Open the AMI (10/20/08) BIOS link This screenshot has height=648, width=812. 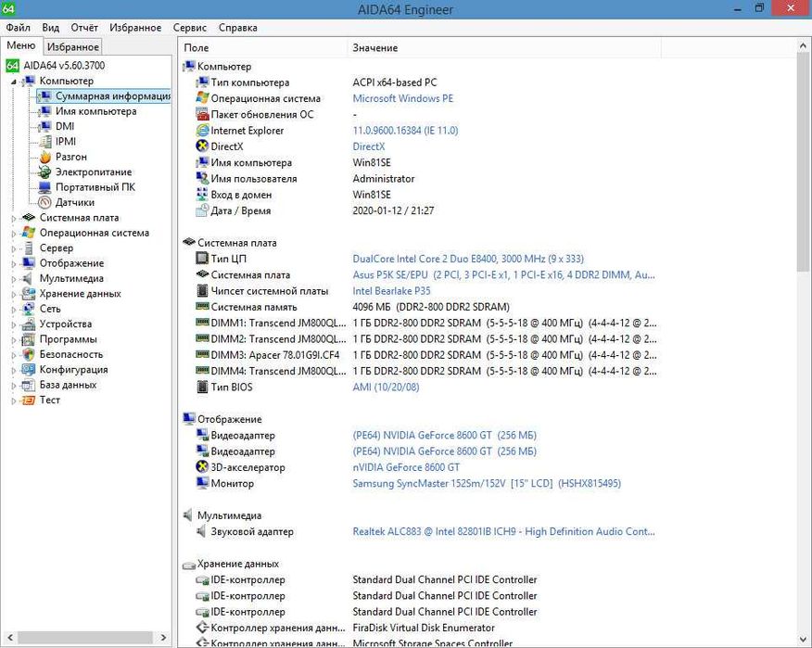(x=386, y=387)
